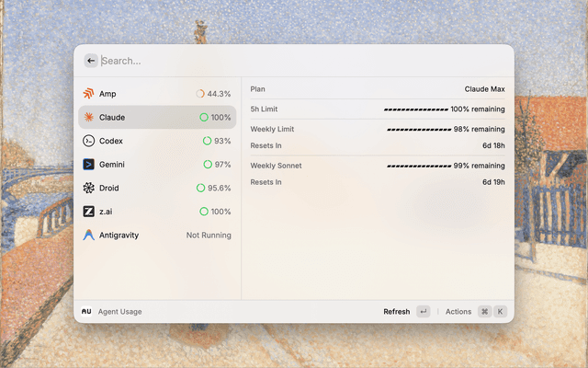
Task: Click the Weekly Limit progress bar
Action: pyautogui.click(x=419, y=130)
